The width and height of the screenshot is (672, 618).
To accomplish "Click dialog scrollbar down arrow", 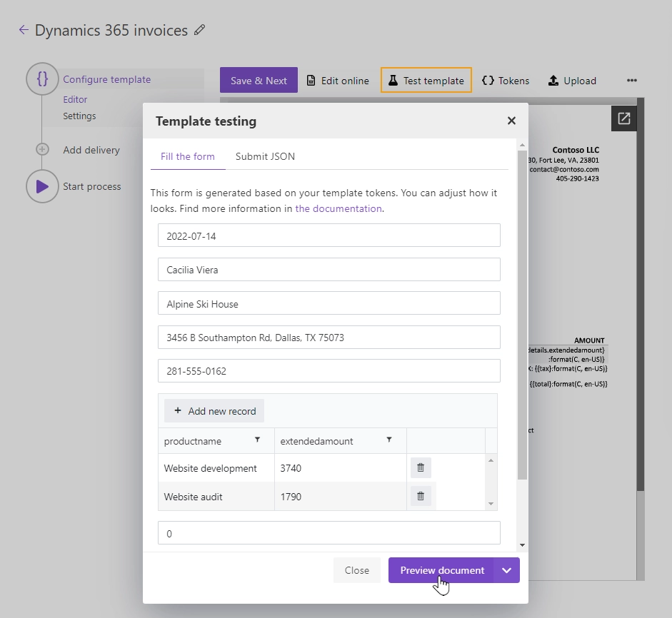I will pos(522,545).
